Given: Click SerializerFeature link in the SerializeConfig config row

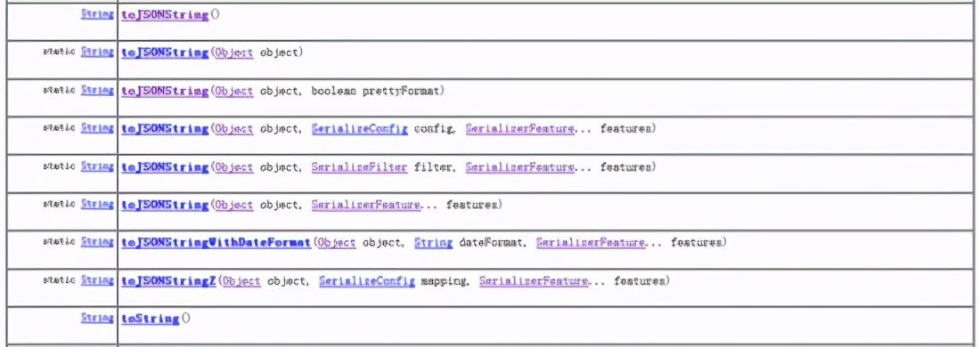Looking at the screenshot, I should point(519,129).
